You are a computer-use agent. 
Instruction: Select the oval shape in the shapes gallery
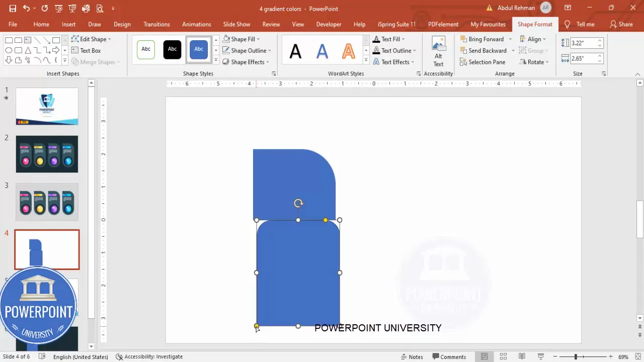point(9,50)
